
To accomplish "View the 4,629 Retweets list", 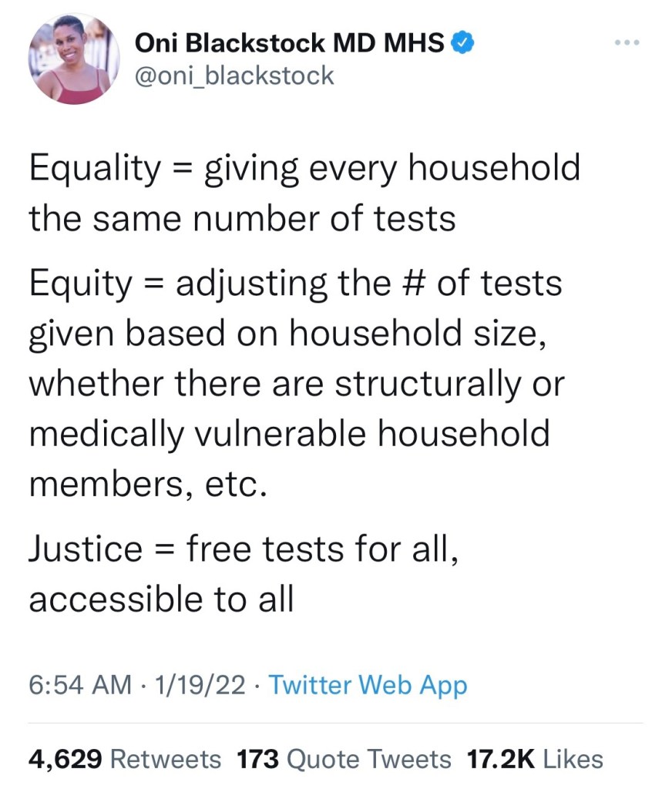I will click(x=125, y=759).
